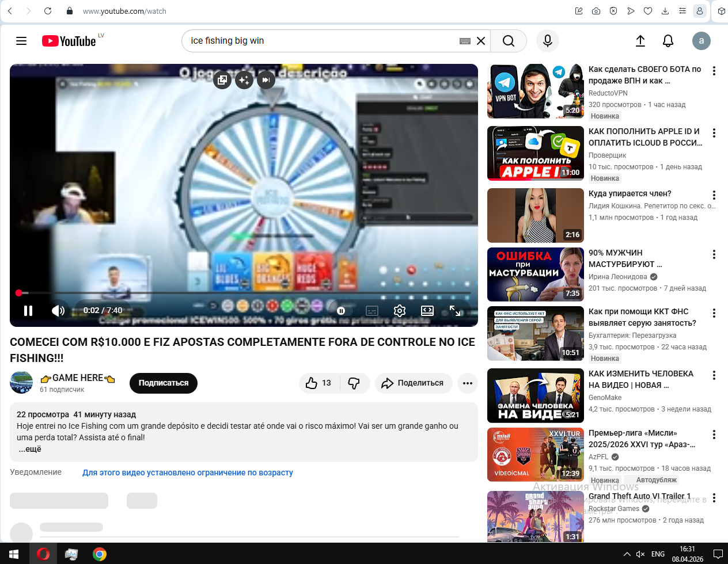Open options for the GenoMake video
This screenshot has height=564, width=728.
pos(714,375)
